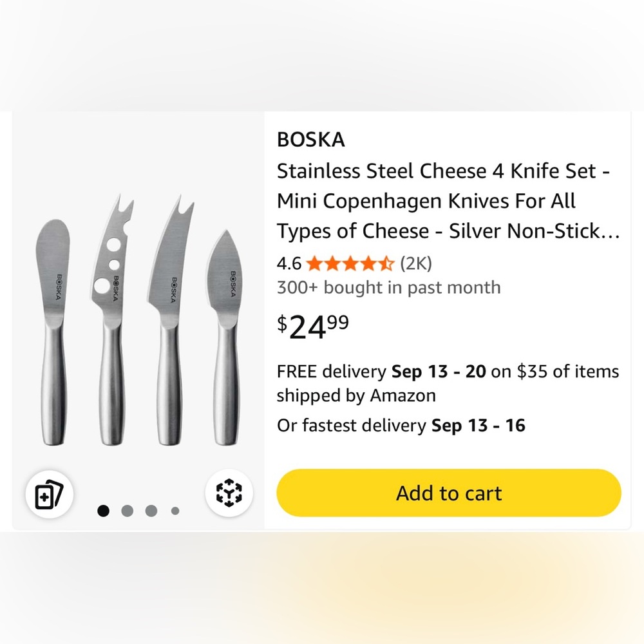Click the save-image card stack icon
This screenshot has height=644, width=644.
(x=50, y=493)
